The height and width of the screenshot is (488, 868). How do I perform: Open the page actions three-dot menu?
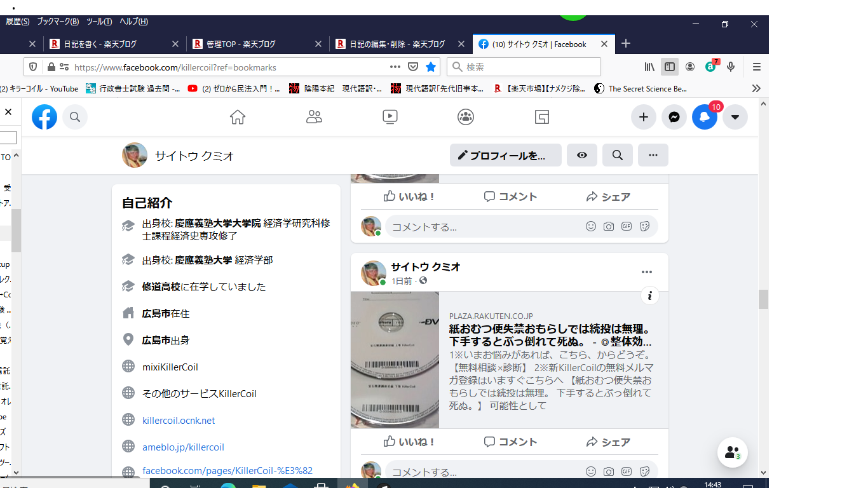(395, 67)
